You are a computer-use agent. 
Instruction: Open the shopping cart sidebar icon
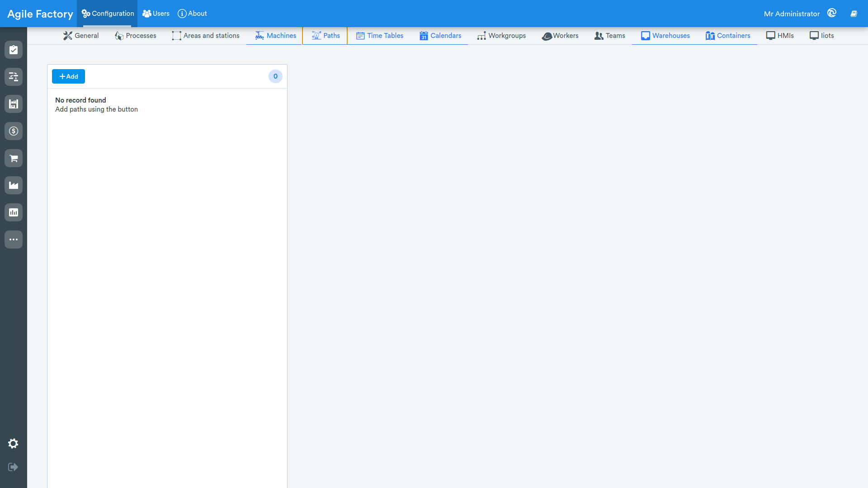click(x=14, y=158)
